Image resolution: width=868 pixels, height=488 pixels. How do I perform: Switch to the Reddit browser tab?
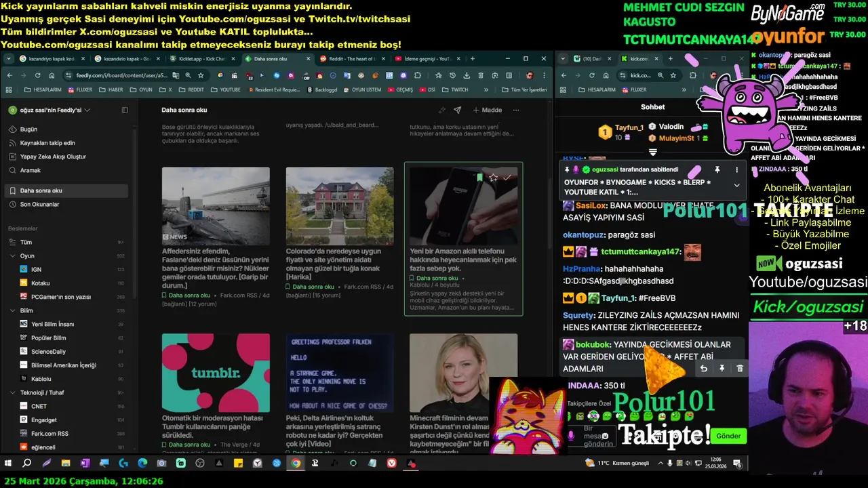pos(351,59)
